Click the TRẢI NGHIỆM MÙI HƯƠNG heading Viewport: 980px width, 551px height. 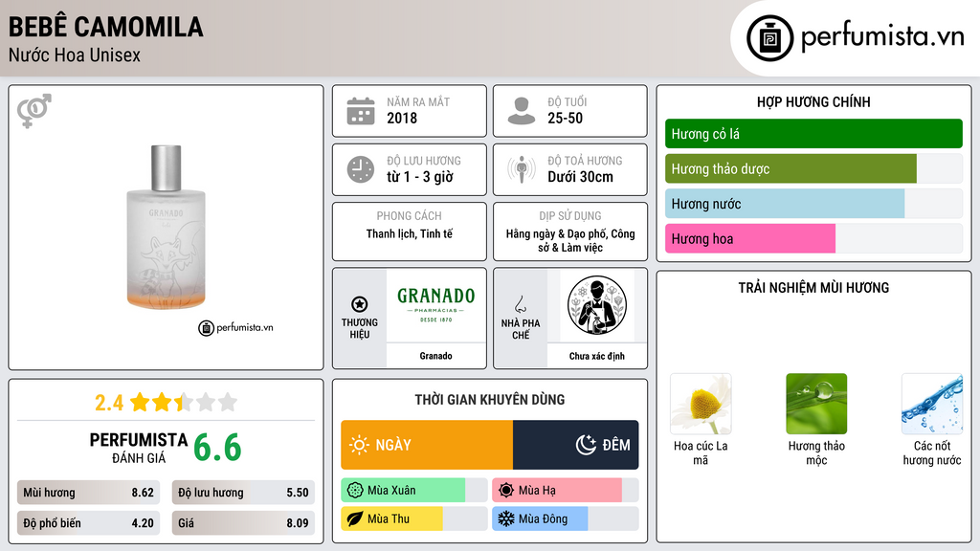(813, 287)
